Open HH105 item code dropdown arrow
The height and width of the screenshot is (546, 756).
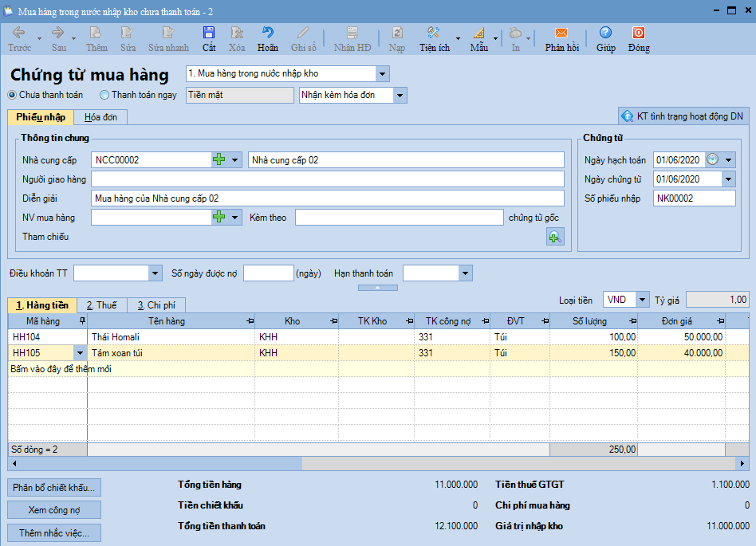click(x=80, y=353)
